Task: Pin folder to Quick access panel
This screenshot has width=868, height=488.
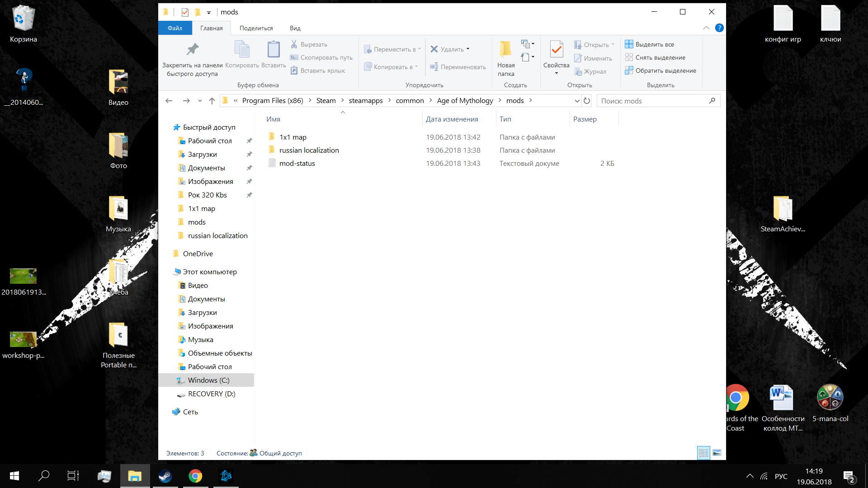Action: point(192,59)
